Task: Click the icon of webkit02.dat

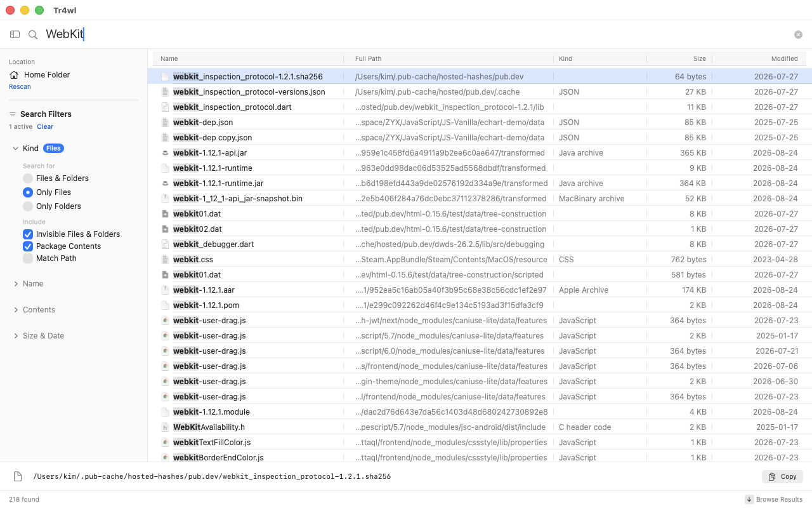Action: [x=165, y=229]
